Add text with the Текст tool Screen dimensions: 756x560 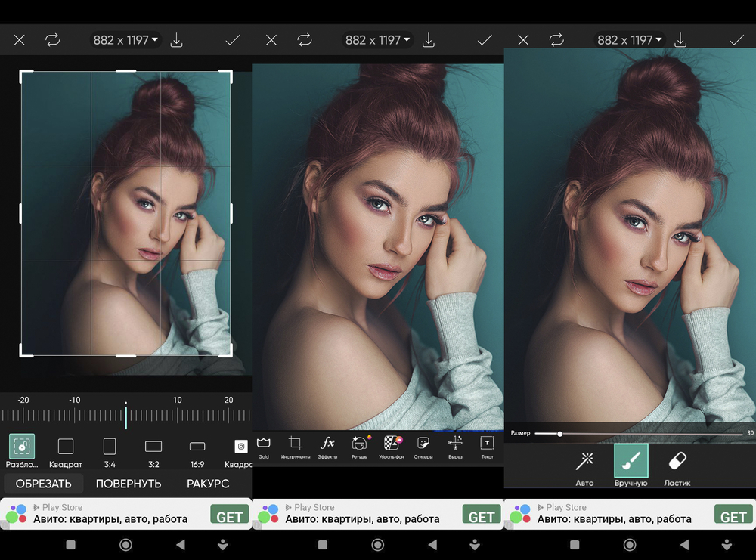click(x=488, y=444)
